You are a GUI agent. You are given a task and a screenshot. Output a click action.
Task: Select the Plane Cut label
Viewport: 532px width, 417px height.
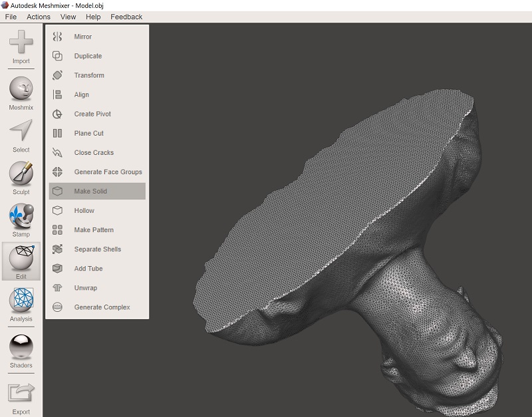coord(88,133)
